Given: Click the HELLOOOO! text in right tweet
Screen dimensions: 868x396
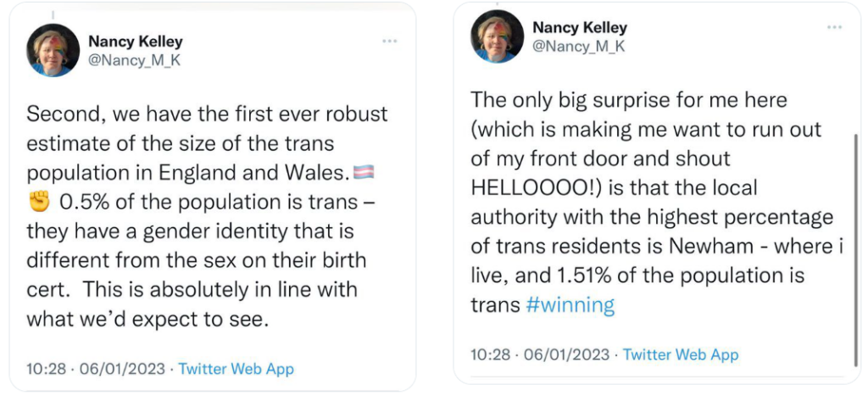Looking at the screenshot, I should click(x=527, y=187).
